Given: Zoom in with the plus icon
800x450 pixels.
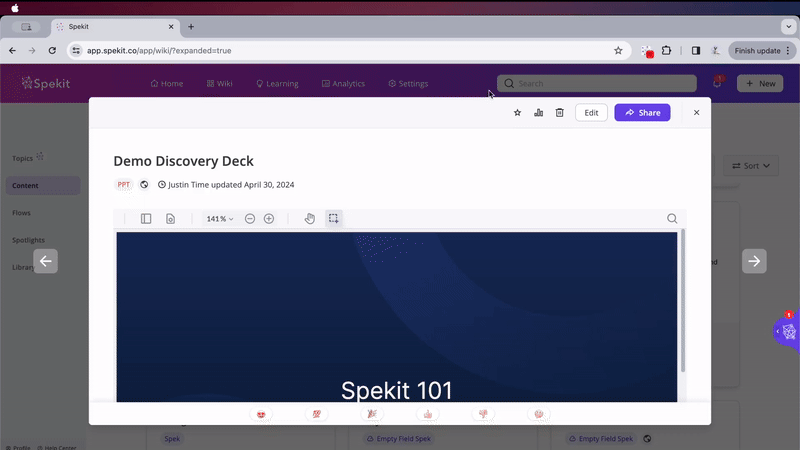Looking at the screenshot, I should pos(269,218).
